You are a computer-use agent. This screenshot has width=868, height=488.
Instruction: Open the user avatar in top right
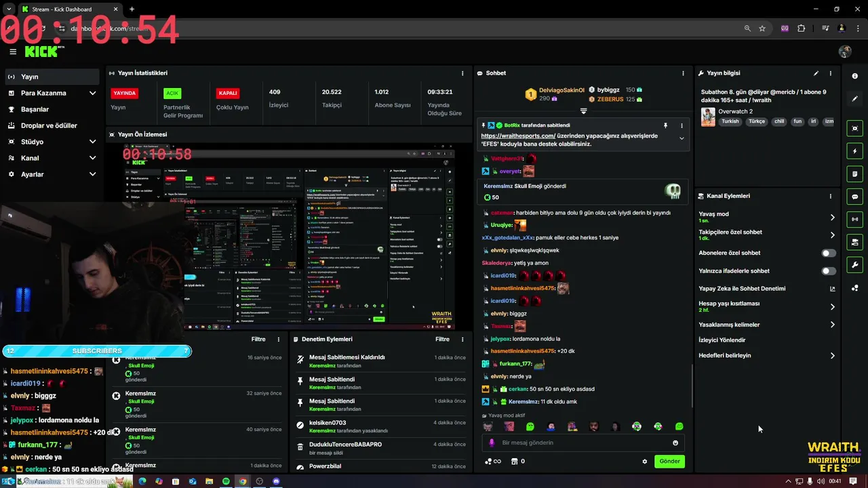pyautogui.click(x=845, y=52)
